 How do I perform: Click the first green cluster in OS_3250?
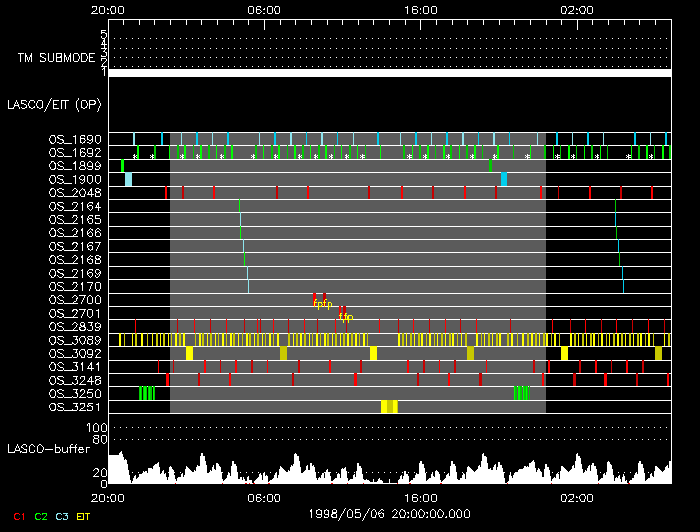click(147, 394)
